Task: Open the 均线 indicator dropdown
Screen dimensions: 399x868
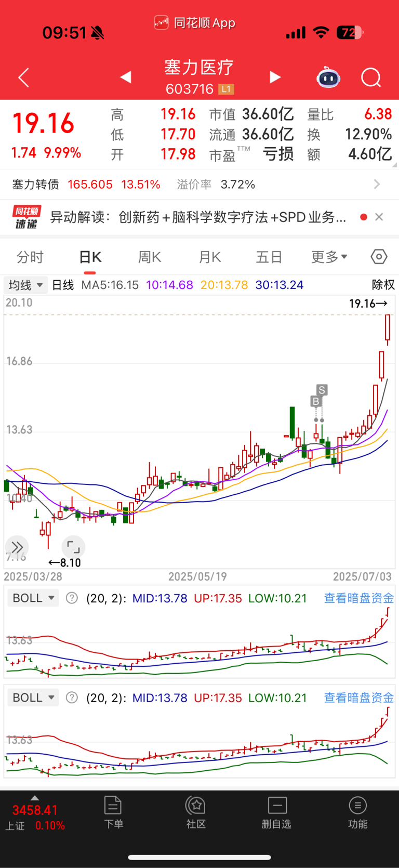Action: tap(25, 285)
